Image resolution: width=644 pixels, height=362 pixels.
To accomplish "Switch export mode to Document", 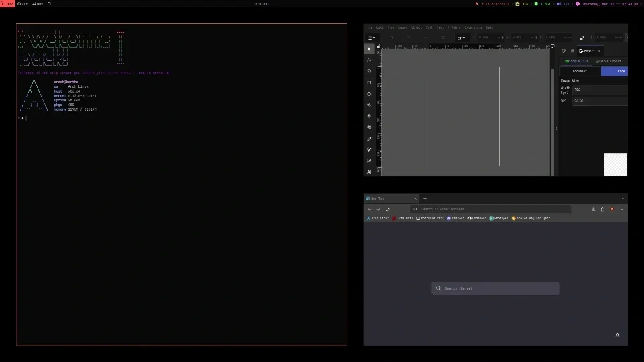I will (580, 71).
